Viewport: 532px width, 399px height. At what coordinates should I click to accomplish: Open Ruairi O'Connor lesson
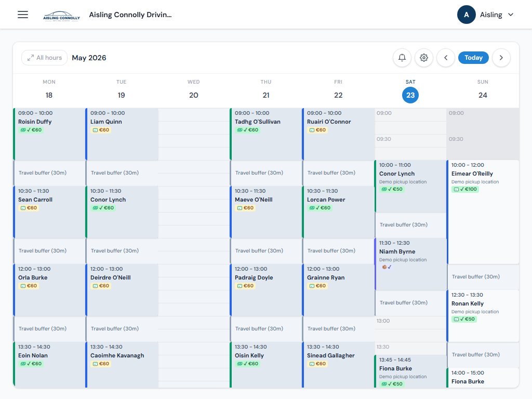coord(338,134)
